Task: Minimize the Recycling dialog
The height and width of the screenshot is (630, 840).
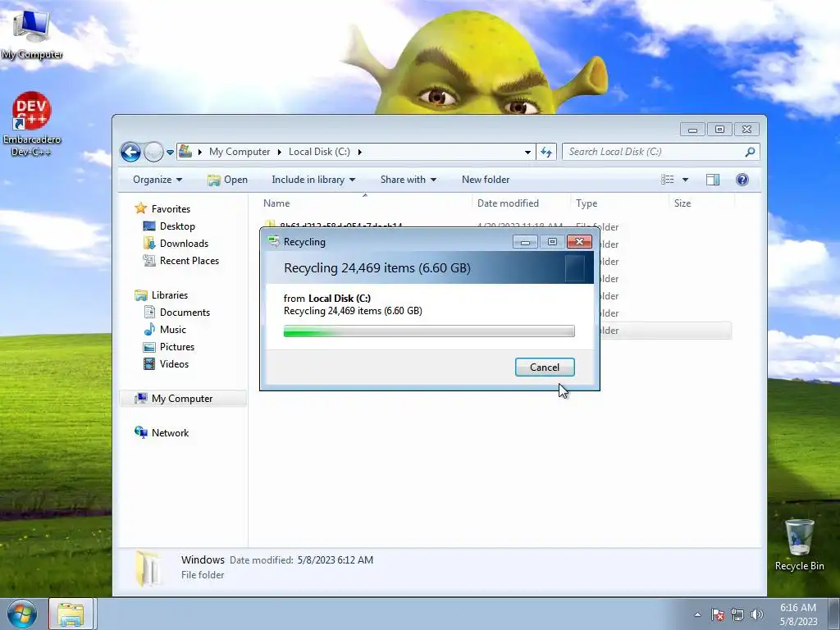Action: (525, 242)
